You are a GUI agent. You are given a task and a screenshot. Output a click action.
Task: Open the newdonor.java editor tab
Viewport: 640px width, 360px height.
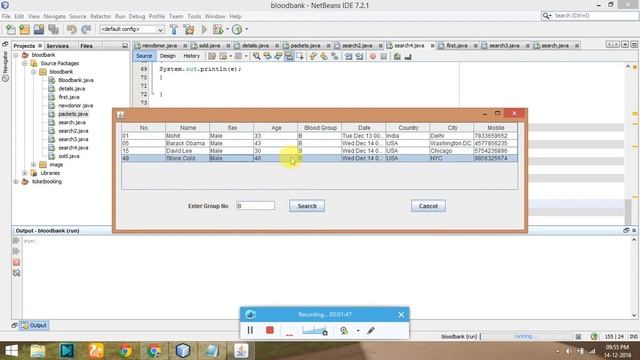(159, 46)
